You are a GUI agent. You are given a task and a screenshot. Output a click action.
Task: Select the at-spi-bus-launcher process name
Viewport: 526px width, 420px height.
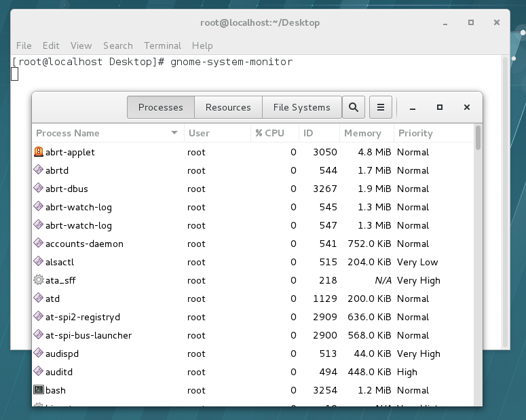click(88, 335)
